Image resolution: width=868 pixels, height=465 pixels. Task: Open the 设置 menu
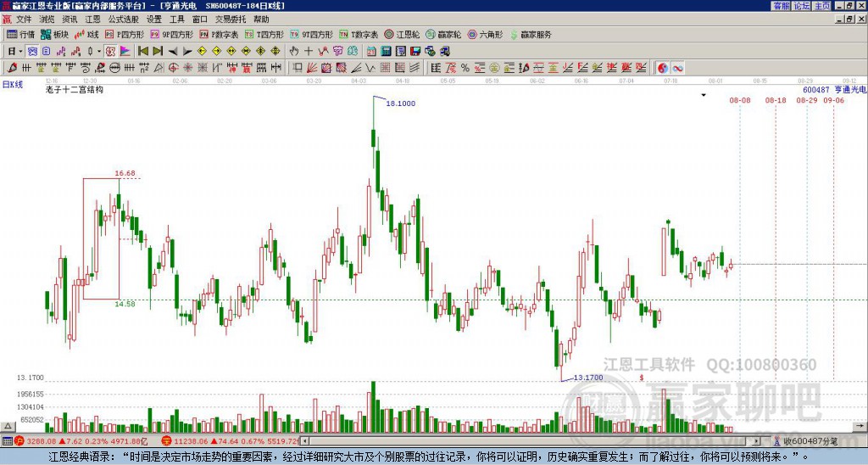click(154, 20)
